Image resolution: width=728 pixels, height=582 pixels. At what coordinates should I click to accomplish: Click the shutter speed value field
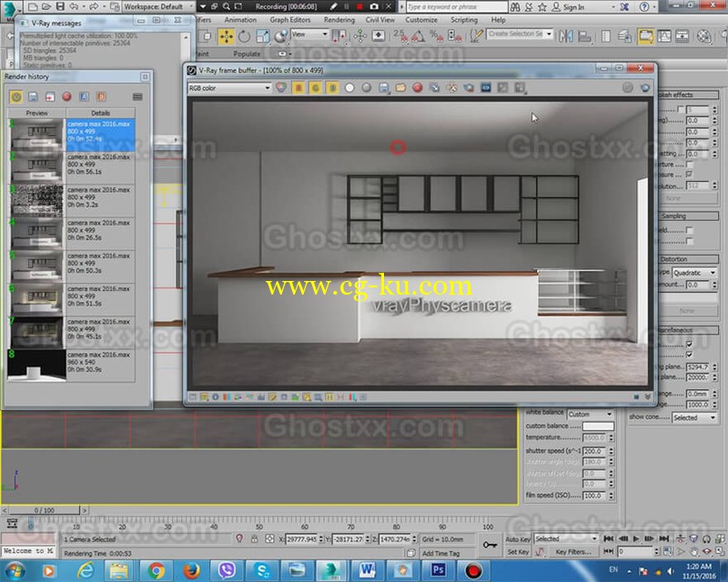click(595, 451)
